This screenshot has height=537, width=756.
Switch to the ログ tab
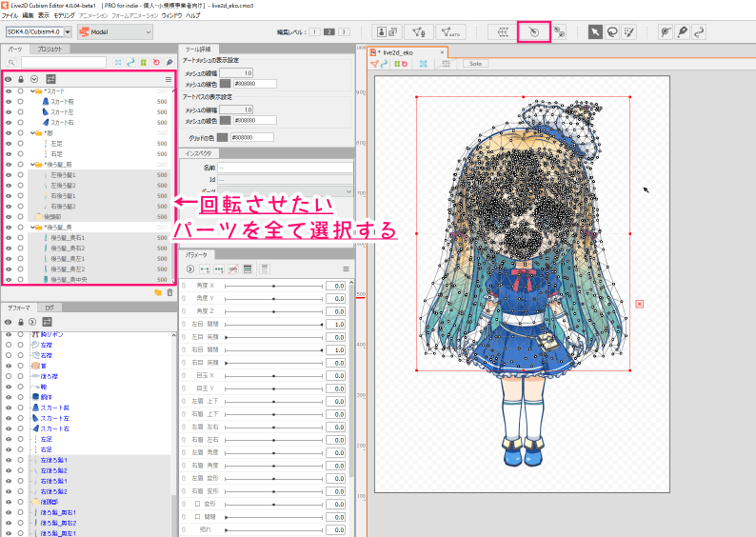(x=50, y=308)
